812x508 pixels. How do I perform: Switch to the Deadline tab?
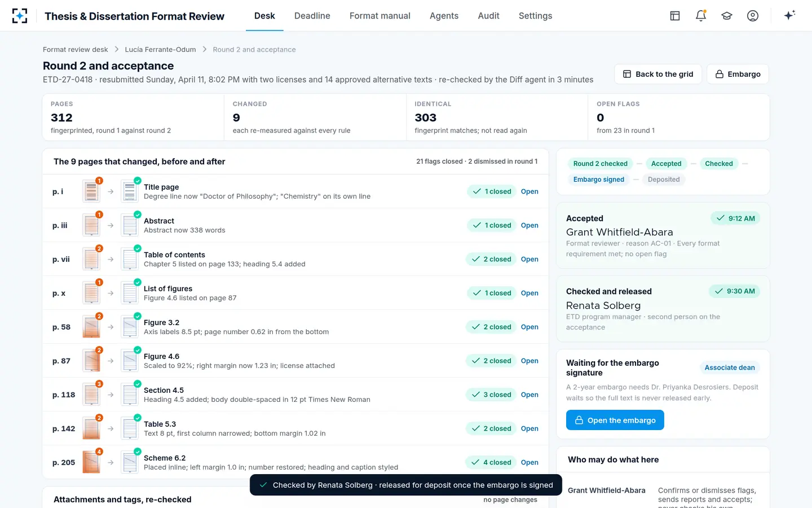point(312,16)
